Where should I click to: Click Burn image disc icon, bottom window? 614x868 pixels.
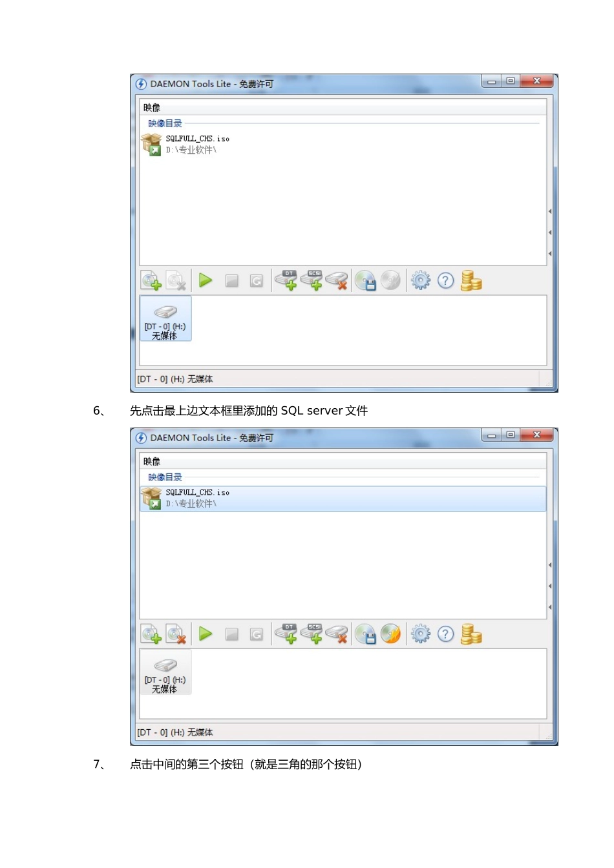tap(390, 634)
